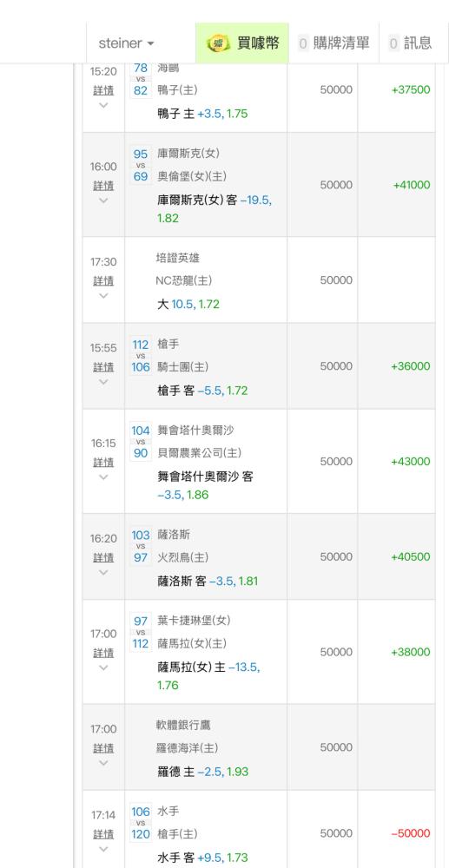Screen dimensions: 449x868
Task: Open the 訊息 messages tab
Action: (410, 43)
